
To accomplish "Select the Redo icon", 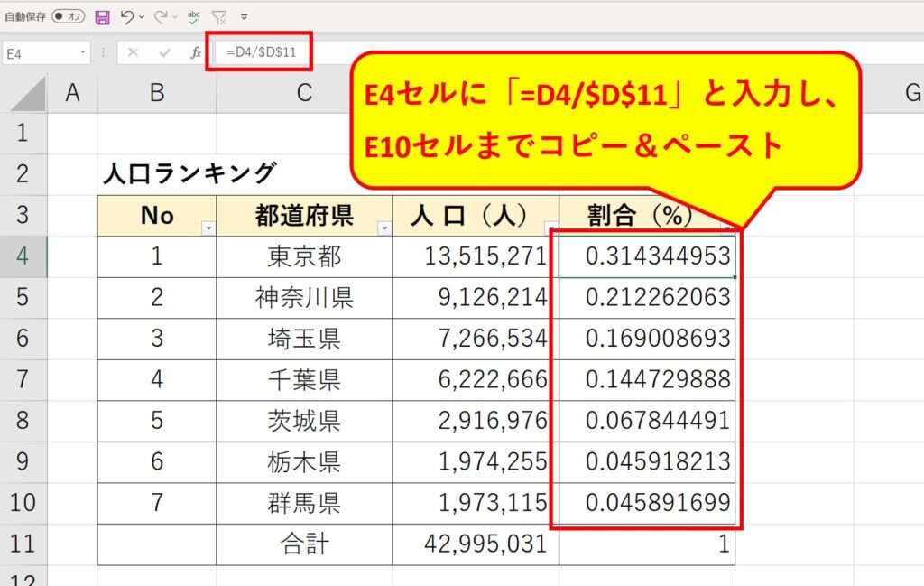I will coord(162,16).
